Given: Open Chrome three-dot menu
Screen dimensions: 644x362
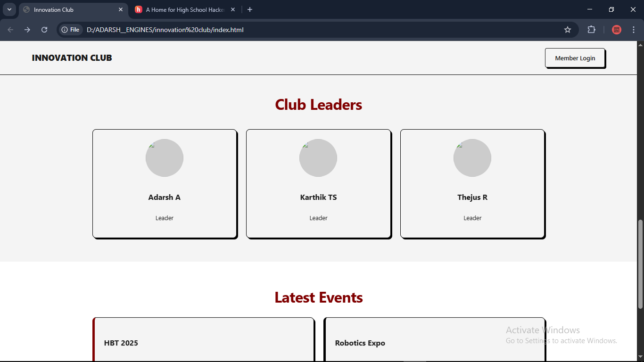Looking at the screenshot, I should (634, 30).
